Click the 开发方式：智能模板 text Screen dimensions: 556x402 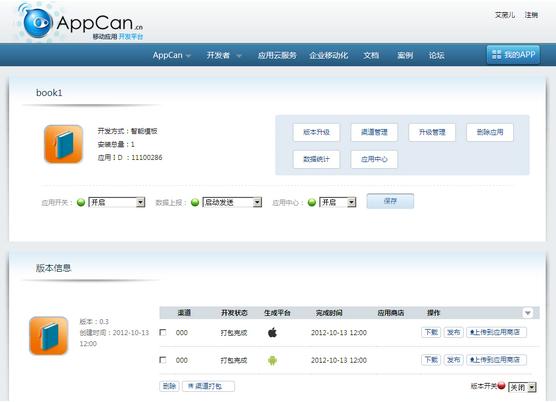pos(127,131)
